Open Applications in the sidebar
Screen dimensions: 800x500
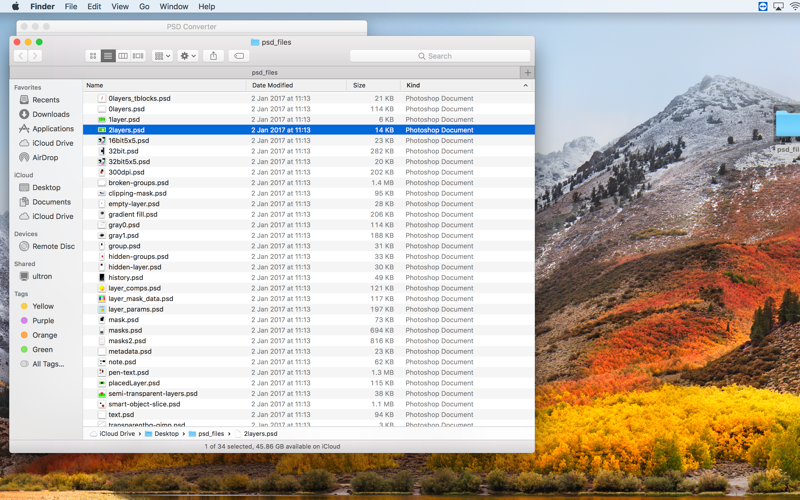[x=53, y=129]
